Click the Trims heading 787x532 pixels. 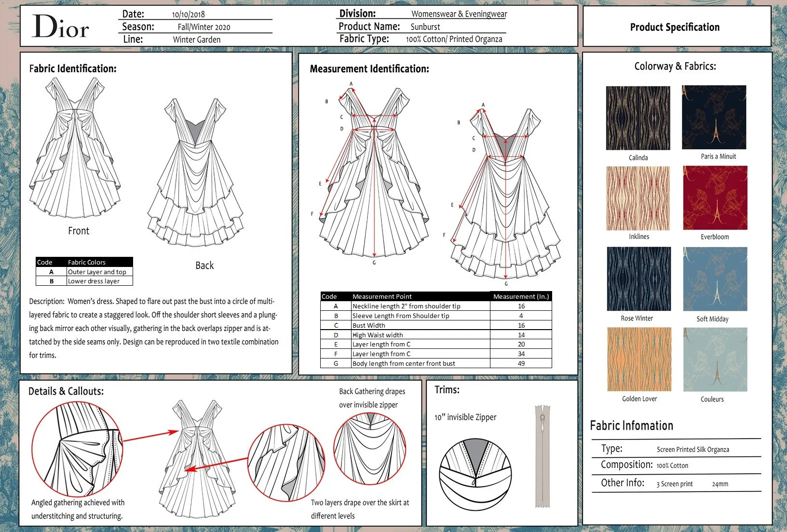[447, 389]
